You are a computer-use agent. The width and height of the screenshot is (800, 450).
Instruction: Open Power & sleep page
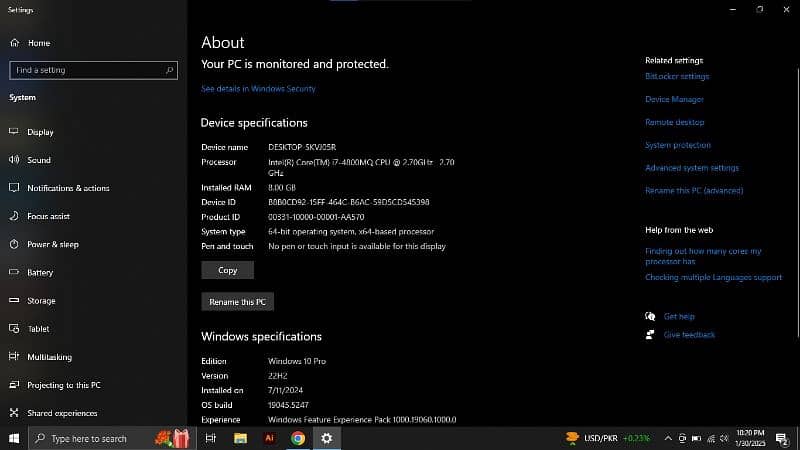(x=52, y=244)
